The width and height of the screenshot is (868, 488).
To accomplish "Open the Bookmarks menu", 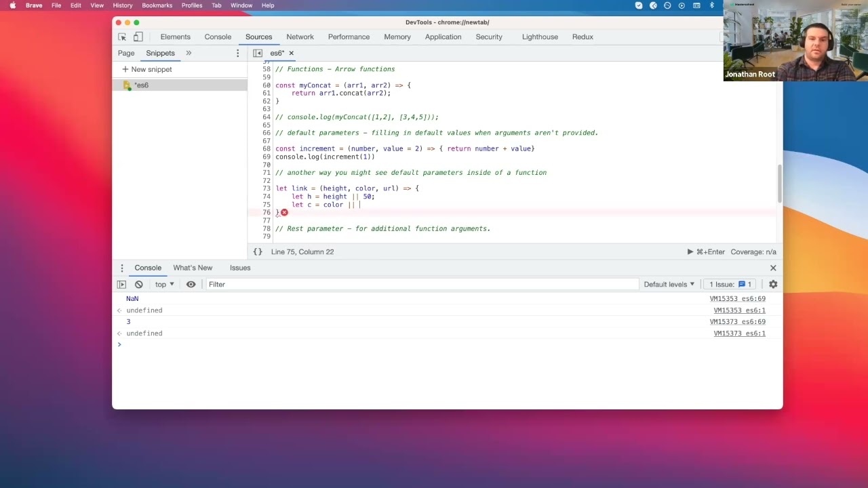I will coord(157,5).
